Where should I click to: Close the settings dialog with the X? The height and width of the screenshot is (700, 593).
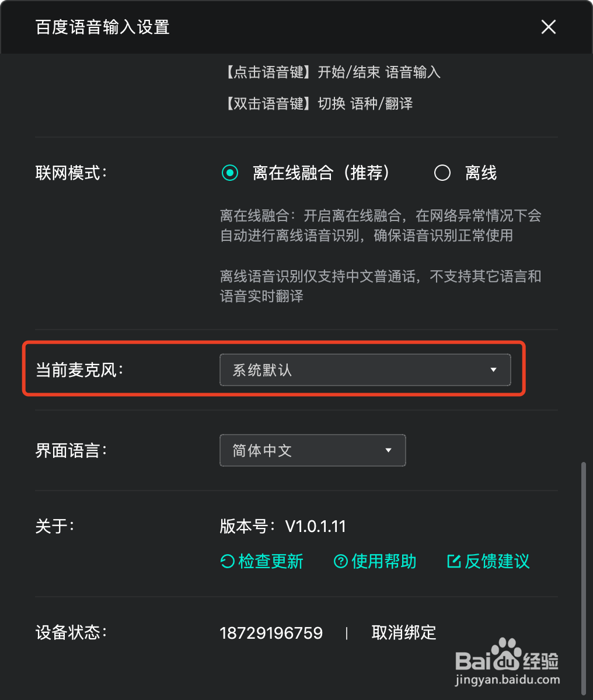(548, 27)
